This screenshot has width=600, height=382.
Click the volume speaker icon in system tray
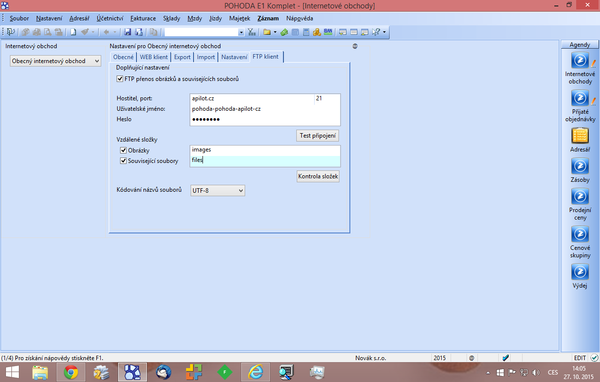536,372
